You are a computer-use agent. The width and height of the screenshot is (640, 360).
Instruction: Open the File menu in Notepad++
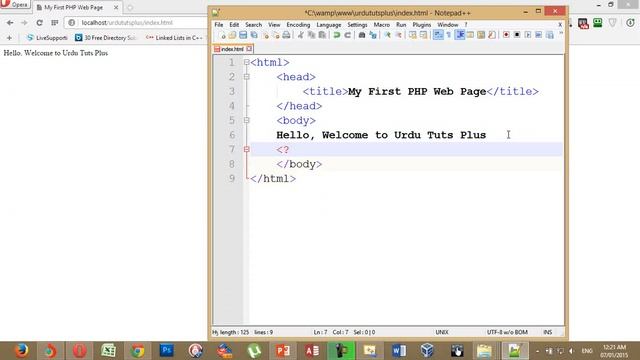(x=219, y=25)
